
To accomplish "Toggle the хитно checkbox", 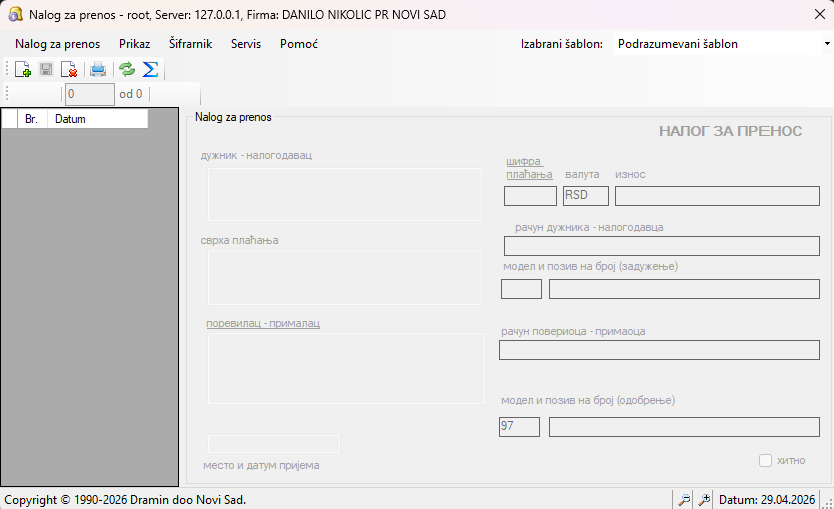I will [765, 461].
